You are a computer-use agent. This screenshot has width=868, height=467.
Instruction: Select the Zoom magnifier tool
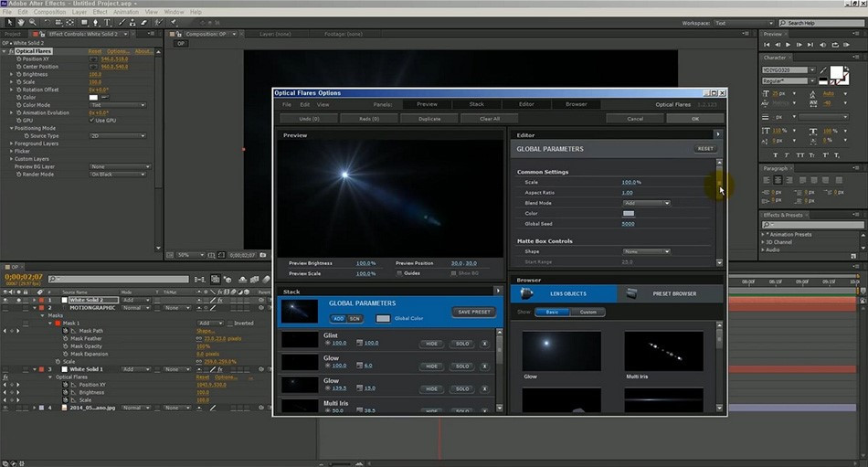coord(33,23)
